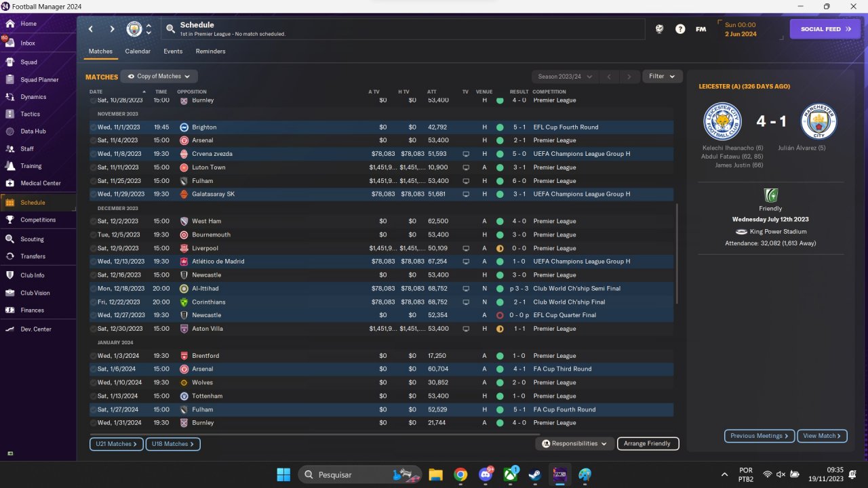Image resolution: width=868 pixels, height=488 pixels.
Task: Open Steam from the taskbar
Action: tap(535, 474)
